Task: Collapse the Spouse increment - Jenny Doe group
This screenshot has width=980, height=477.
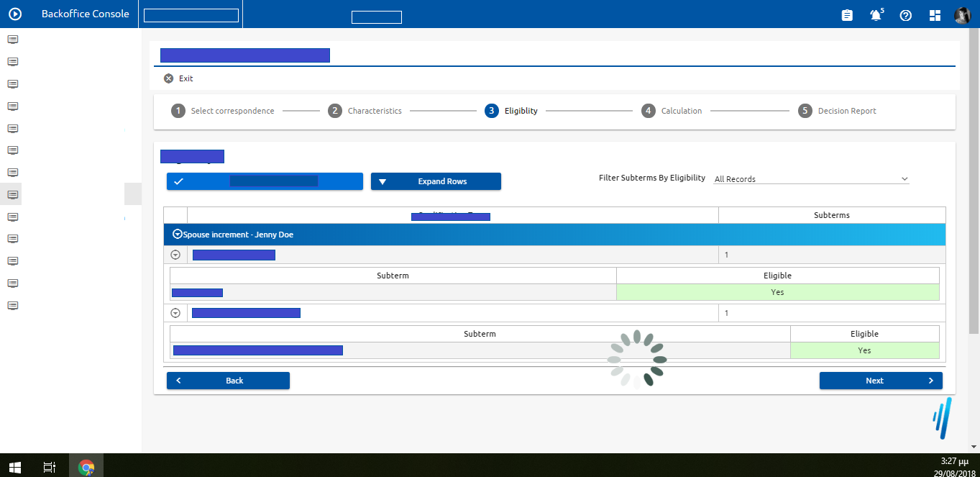Action: (x=178, y=235)
